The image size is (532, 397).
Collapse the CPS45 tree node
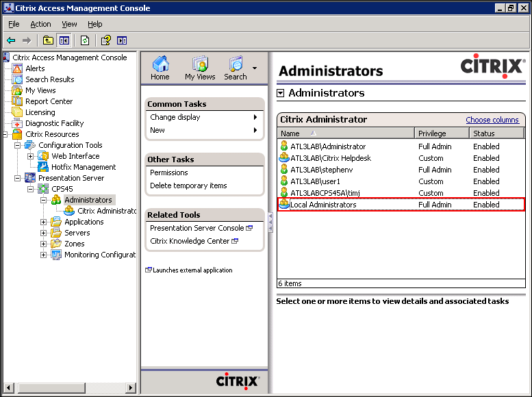point(31,189)
